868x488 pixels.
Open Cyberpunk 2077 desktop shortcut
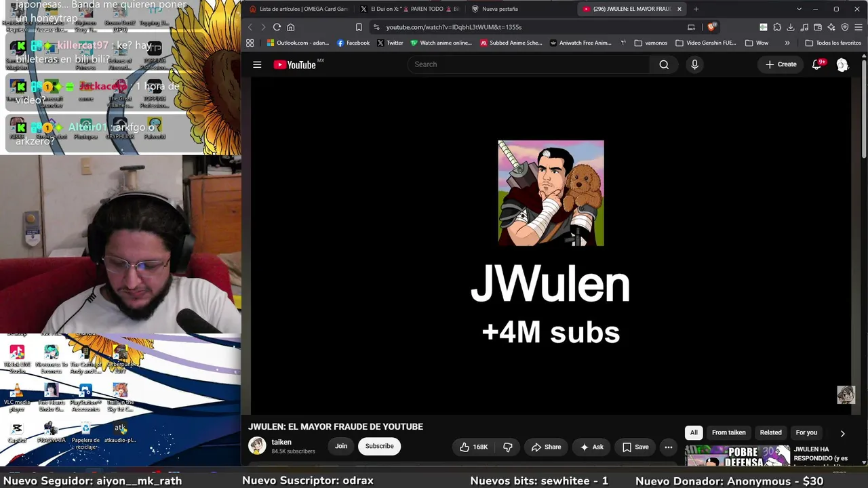coord(121,359)
